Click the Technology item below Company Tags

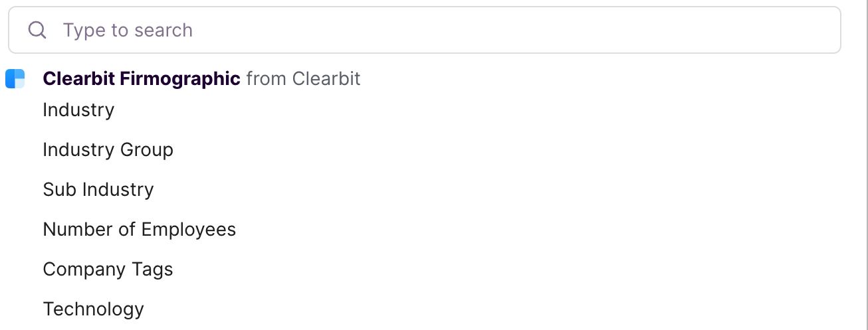pyautogui.click(x=93, y=309)
